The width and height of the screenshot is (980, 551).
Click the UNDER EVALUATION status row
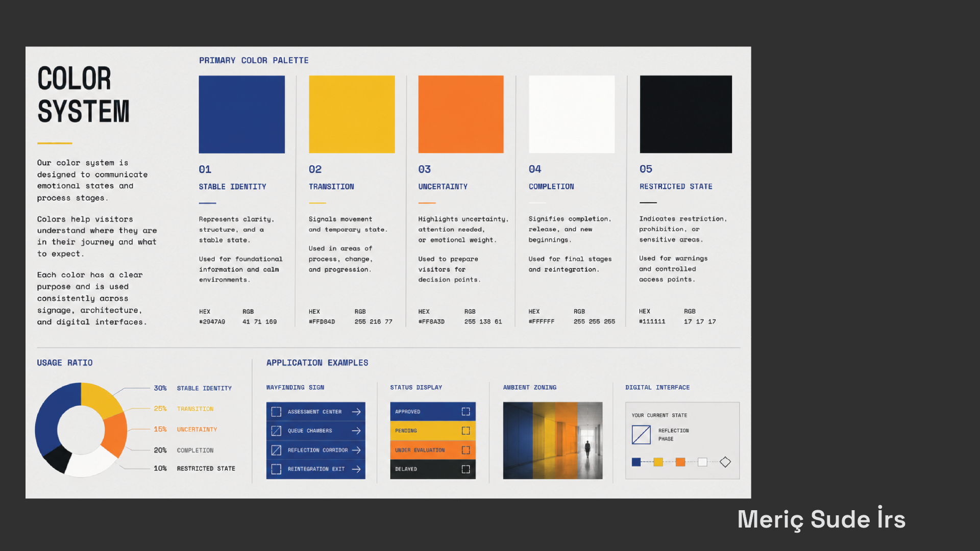pyautogui.click(x=433, y=450)
